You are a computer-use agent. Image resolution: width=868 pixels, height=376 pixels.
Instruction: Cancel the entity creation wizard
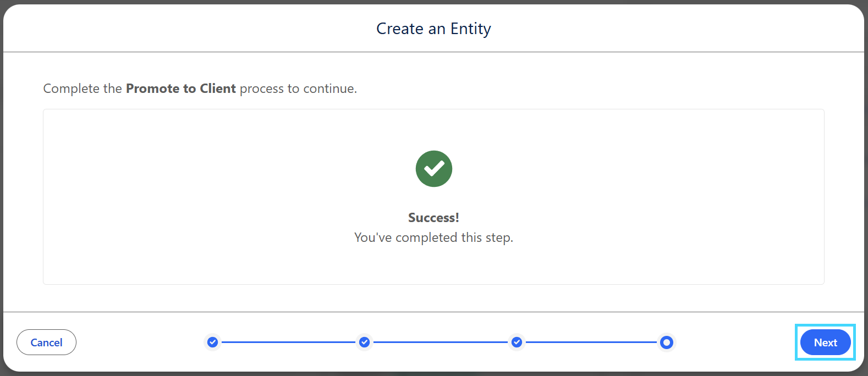coord(46,342)
